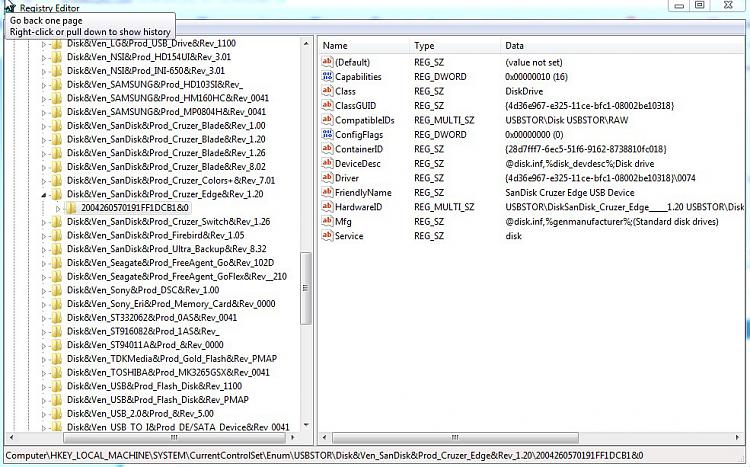This screenshot has width=750, height=467.
Task: Select key Disk&Ven_ST94011A&Prod_&Rev_0000
Action: pyautogui.click(x=145, y=345)
